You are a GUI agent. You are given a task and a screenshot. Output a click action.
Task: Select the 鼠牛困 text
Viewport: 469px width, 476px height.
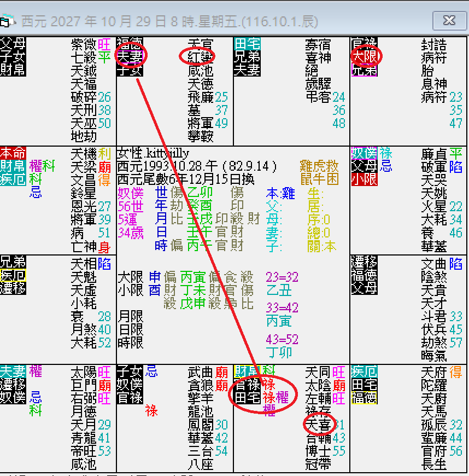[x=319, y=179]
